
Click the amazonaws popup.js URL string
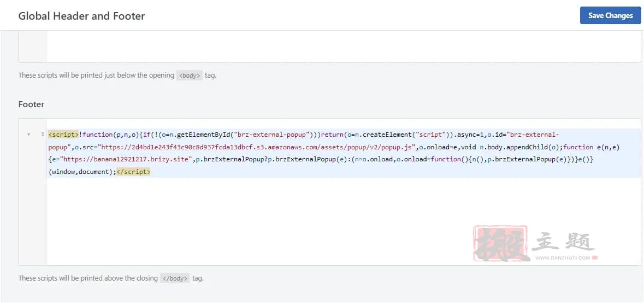(x=257, y=147)
